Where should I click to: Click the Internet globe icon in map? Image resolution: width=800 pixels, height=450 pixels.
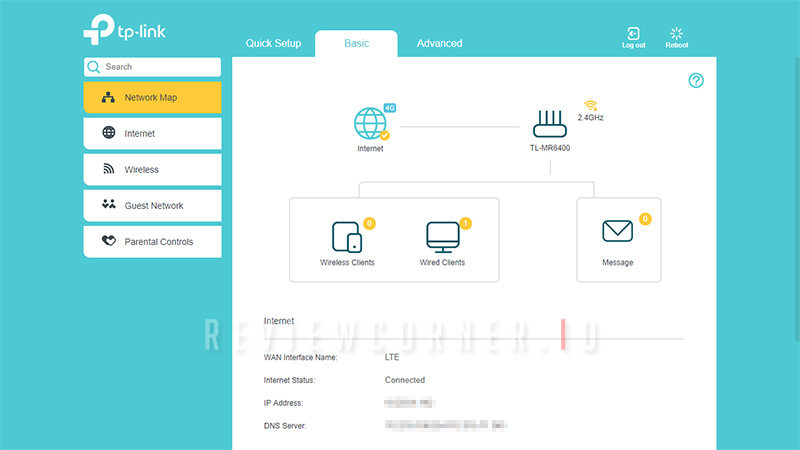click(x=370, y=123)
